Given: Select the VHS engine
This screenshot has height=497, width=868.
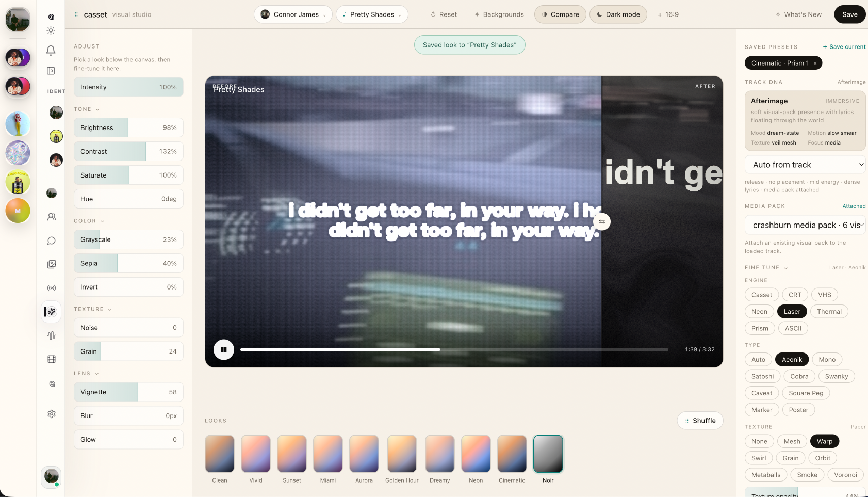Looking at the screenshot, I should click(x=825, y=295).
